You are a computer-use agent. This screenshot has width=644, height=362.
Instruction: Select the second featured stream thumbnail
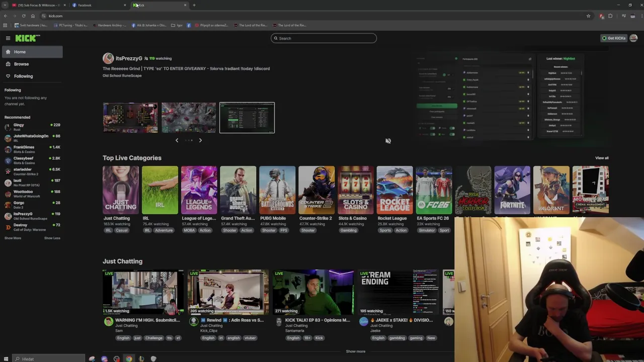(x=189, y=118)
